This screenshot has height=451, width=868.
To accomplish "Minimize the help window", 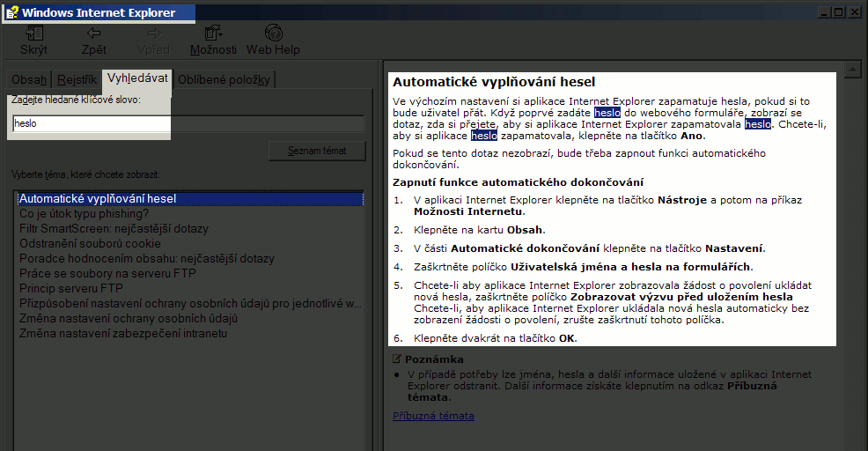I will tap(825, 12).
